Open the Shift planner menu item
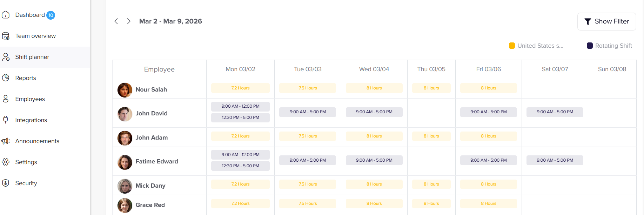644x215 pixels. tap(32, 57)
